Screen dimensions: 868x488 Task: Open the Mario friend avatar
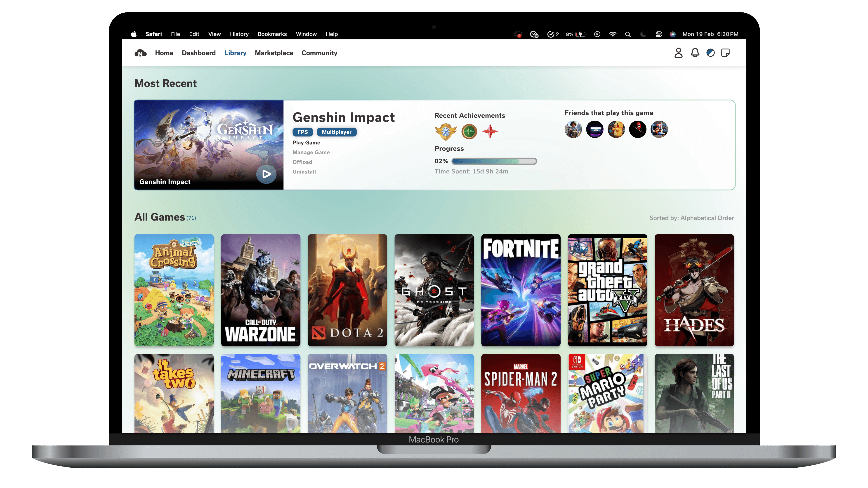tap(659, 129)
